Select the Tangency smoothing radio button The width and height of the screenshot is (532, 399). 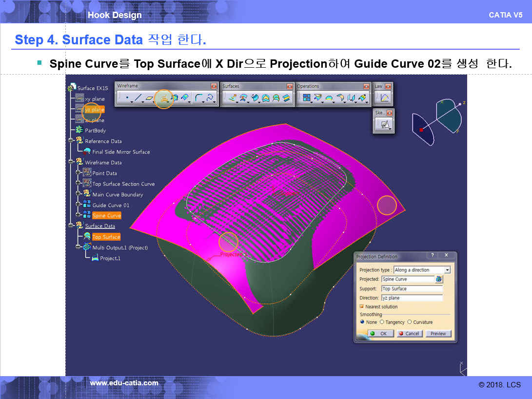tap(382, 322)
